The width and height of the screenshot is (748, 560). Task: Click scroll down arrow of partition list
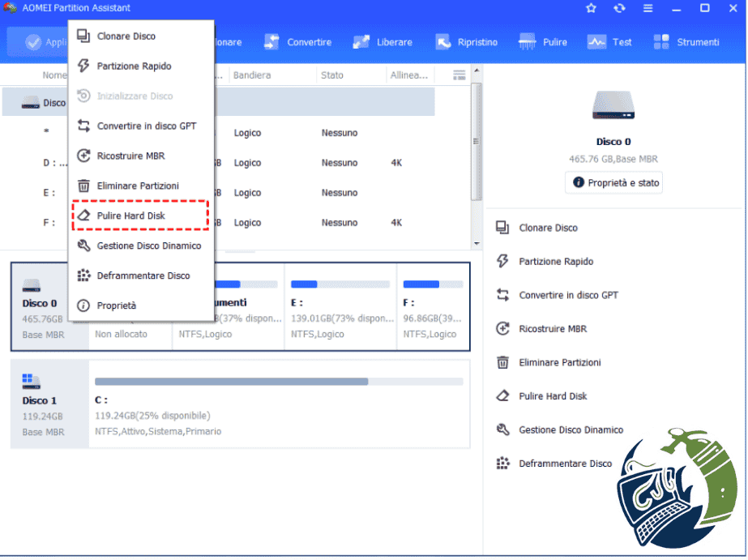[x=476, y=244]
